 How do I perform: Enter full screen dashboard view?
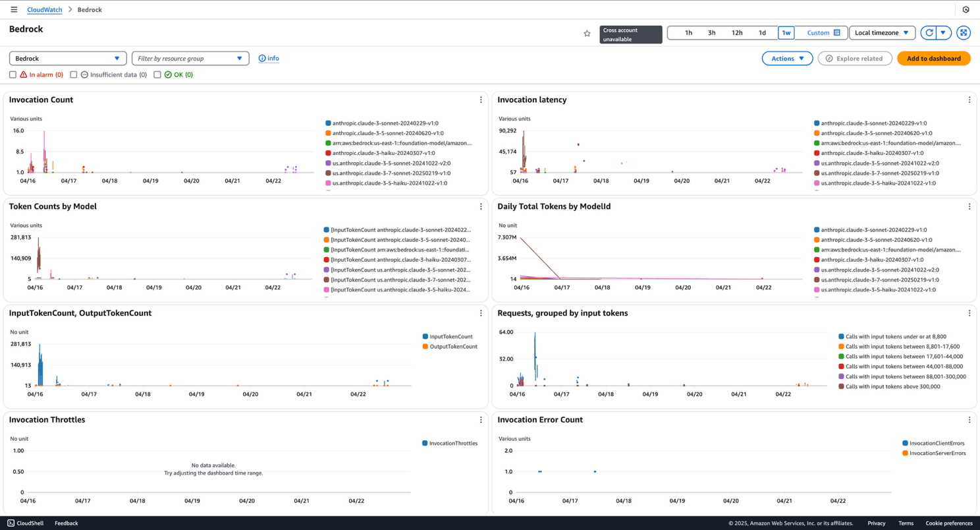pos(963,32)
